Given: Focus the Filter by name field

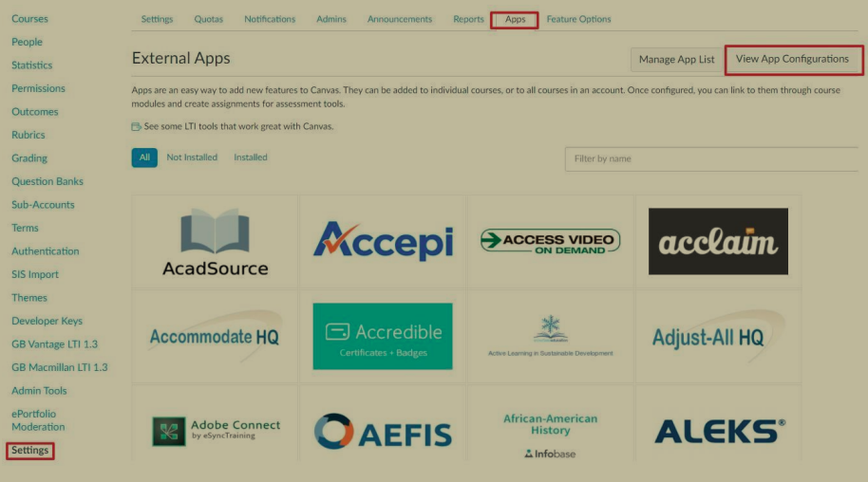Looking at the screenshot, I should [x=710, y=158].
